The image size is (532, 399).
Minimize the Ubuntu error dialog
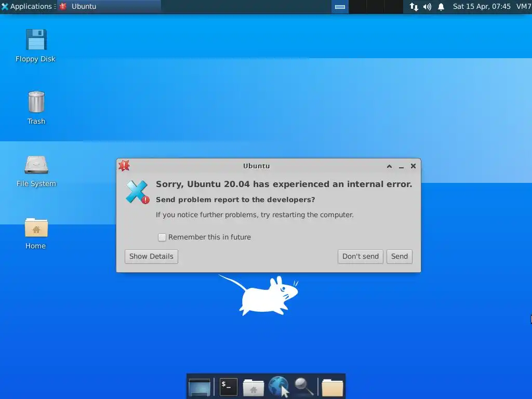[402, 167]
